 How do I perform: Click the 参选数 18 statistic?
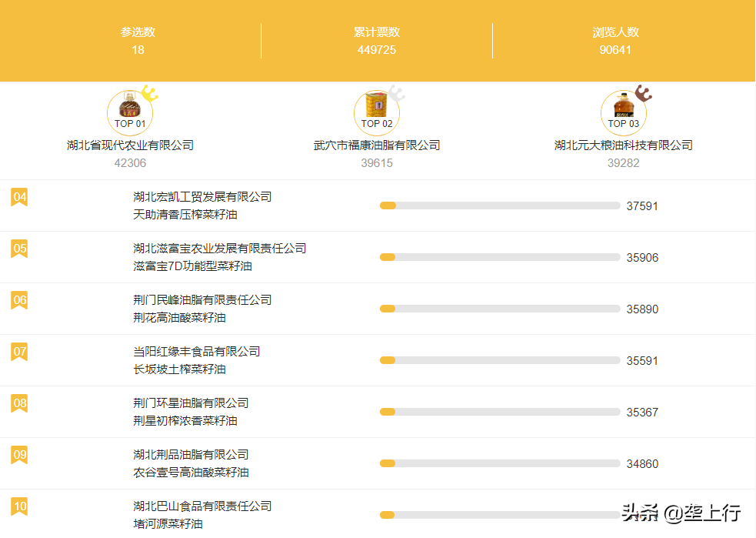coord(138,41)
